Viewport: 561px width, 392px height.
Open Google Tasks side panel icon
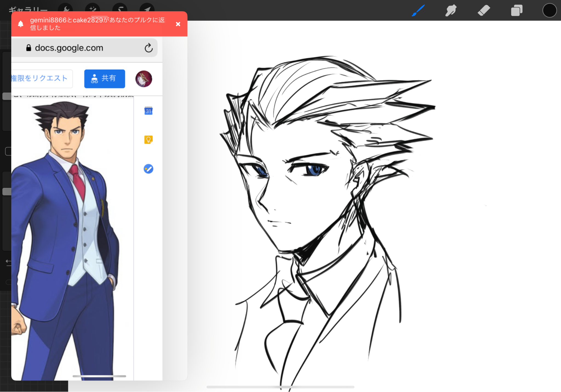click(x=148, y=169)
